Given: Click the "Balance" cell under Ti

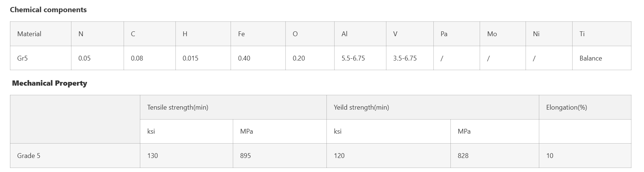Looking at the screenshot, I should point(591,58).
